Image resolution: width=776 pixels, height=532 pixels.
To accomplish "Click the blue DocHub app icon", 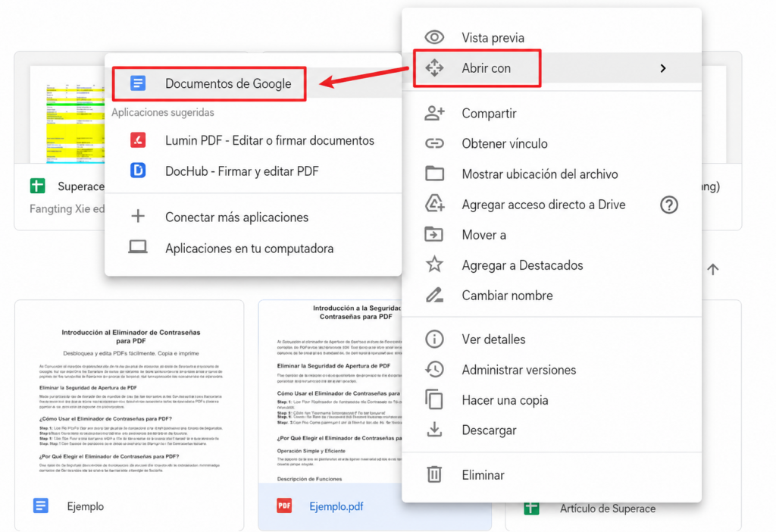I will click(138, 171).
